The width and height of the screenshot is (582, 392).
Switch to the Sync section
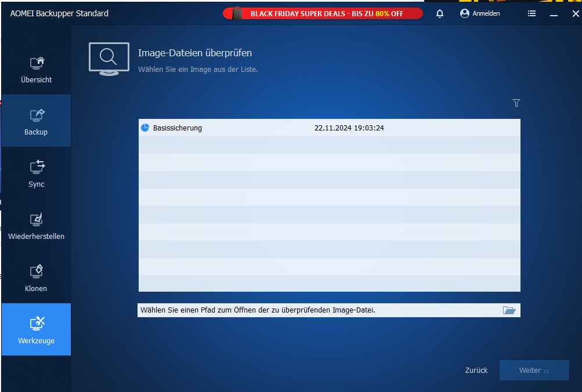coord(36,173)
